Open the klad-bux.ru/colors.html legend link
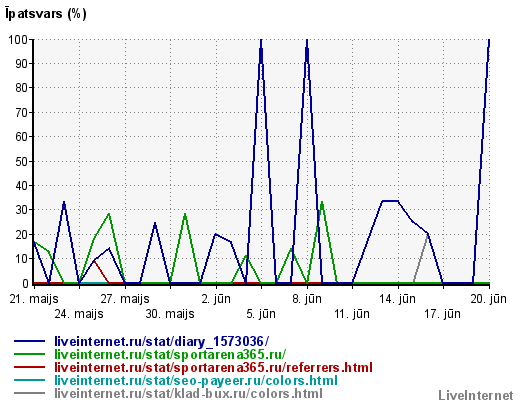The height and width of the screenshot is (405, 520). click(188, 393)
